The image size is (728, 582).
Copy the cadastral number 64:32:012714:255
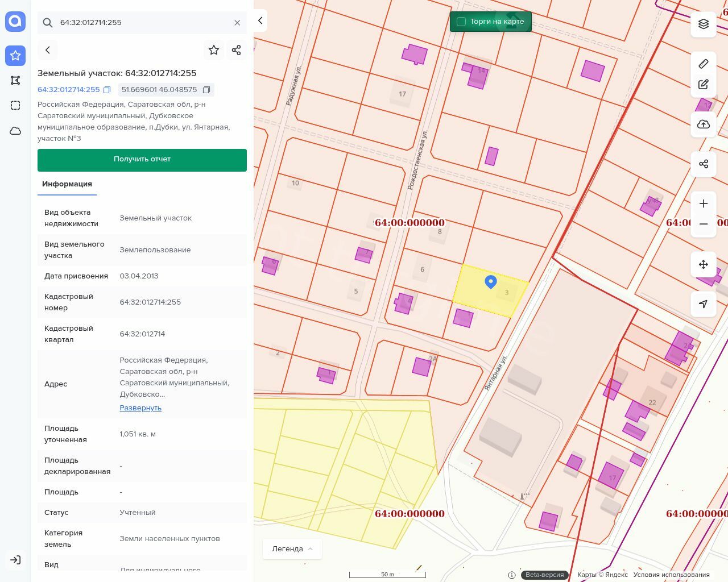coord(107,90)
